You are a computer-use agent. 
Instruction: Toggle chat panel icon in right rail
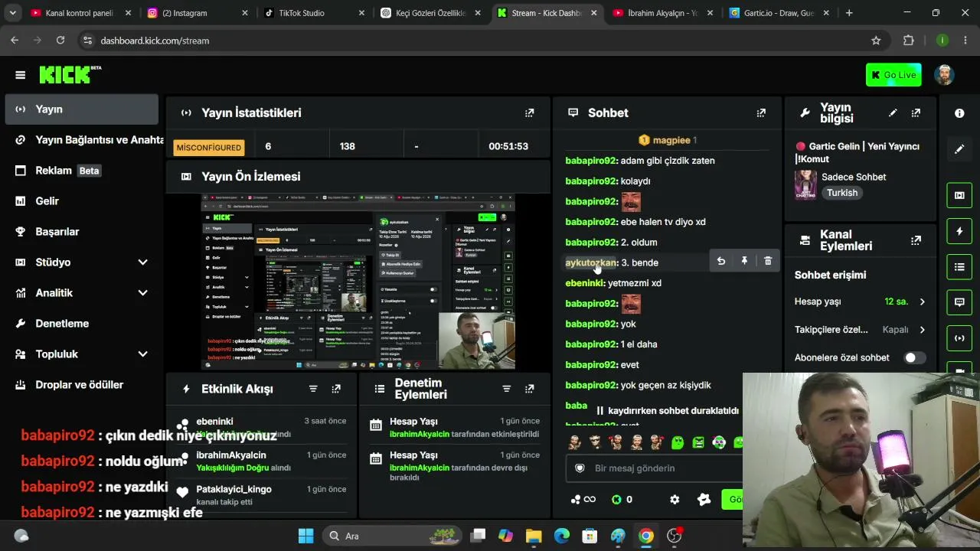959,302
